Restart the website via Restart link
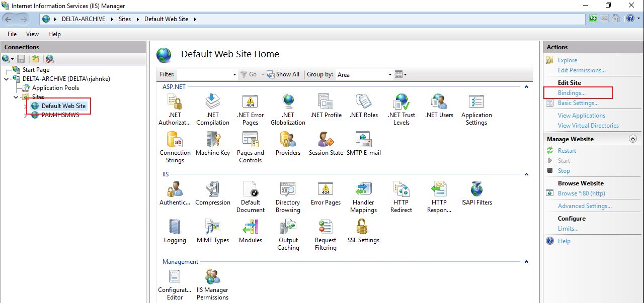644x303 pixels. tap(567, 151)
